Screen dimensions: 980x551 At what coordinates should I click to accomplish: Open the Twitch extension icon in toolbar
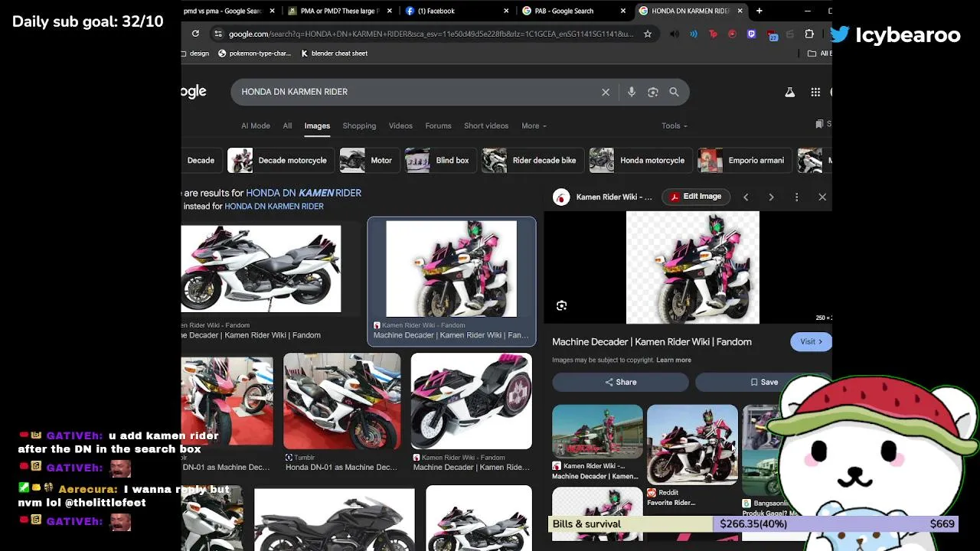point(751,34)
